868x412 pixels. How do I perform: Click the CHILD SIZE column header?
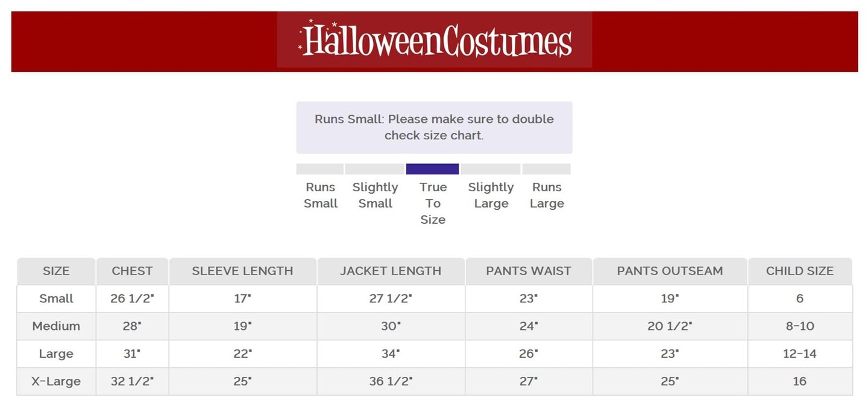800,271
